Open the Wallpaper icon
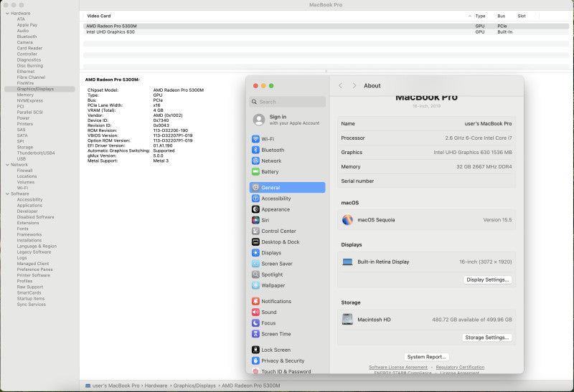 (x=255, y=285)
